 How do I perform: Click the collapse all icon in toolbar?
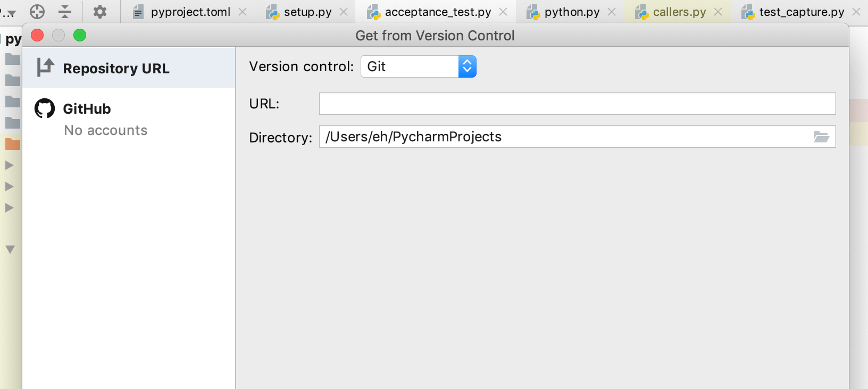[x=65, y=11]
